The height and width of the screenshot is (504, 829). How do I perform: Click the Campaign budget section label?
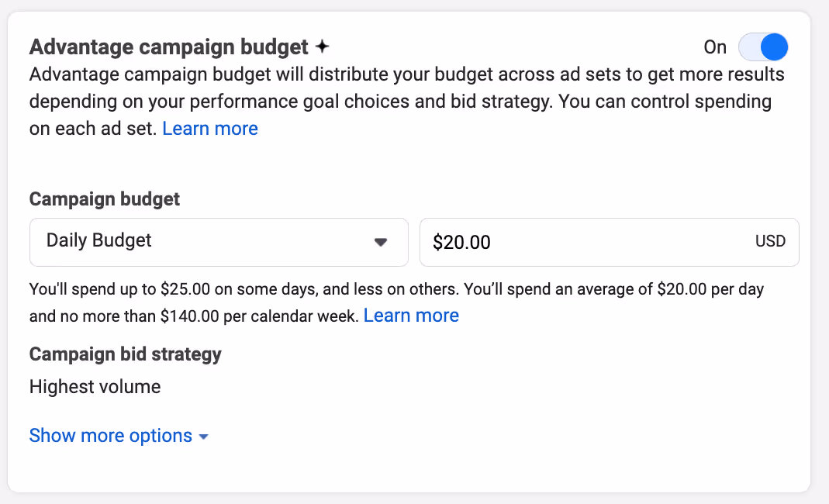point(105,199)
